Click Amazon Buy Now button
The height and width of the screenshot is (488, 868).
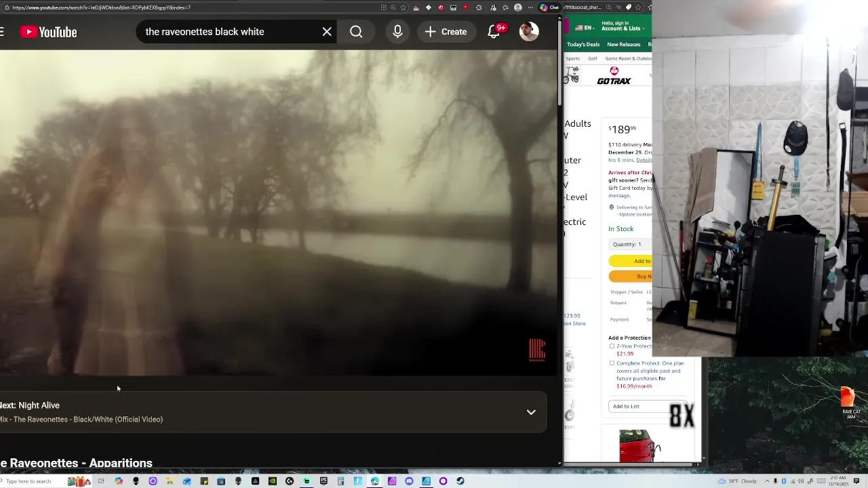[631, 276]
